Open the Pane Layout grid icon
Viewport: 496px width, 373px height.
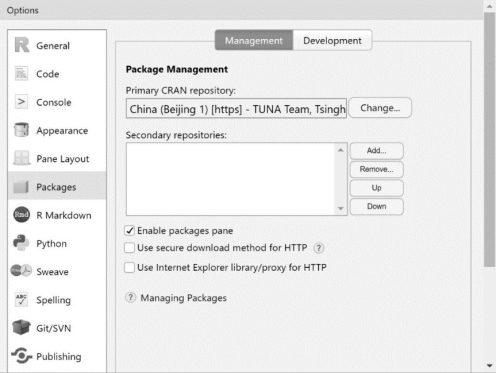[21, 158]
